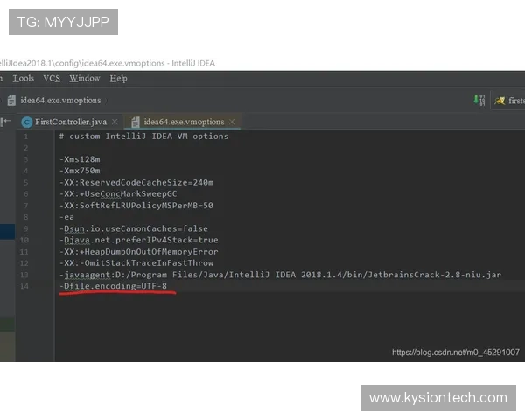Close the FirstController.java editor tab
Viewport: 525px width, 420px height.
(114, 122)
